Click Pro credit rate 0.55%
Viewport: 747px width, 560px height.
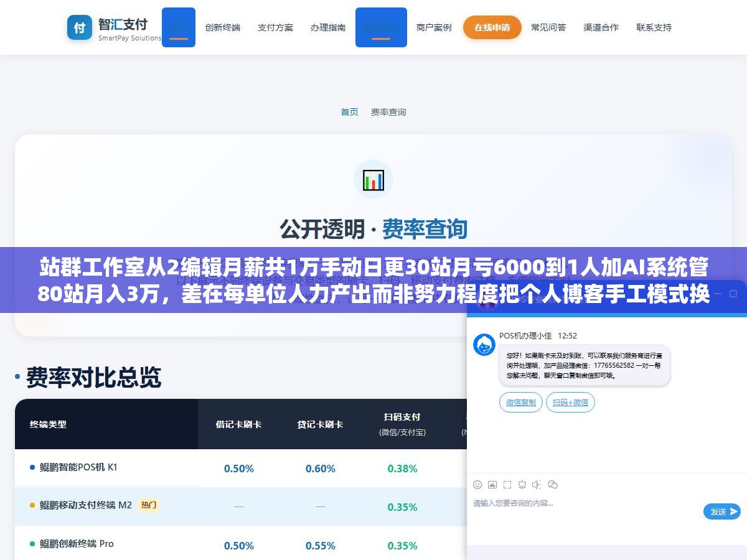(321, 546)
